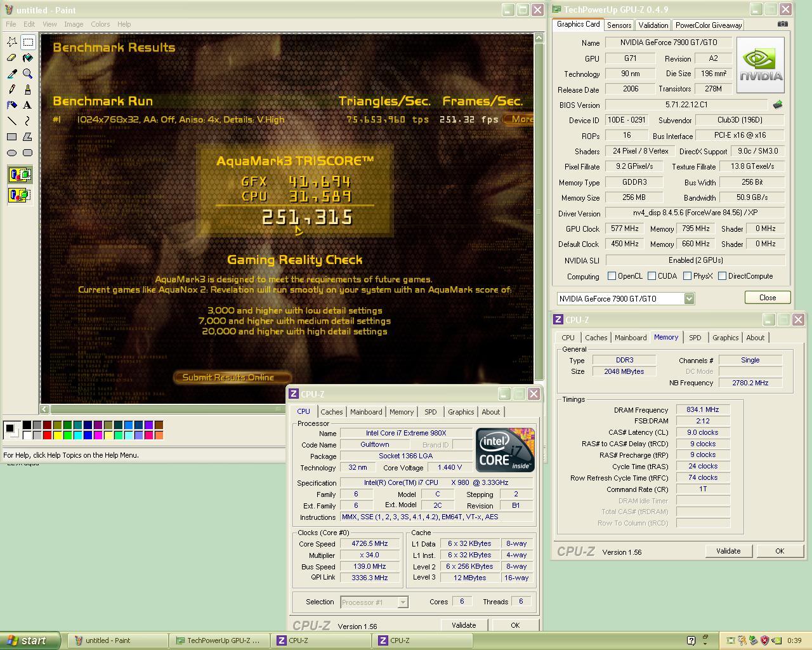Pick the white color swatch in the Paint palette

(x=27, y=435)
